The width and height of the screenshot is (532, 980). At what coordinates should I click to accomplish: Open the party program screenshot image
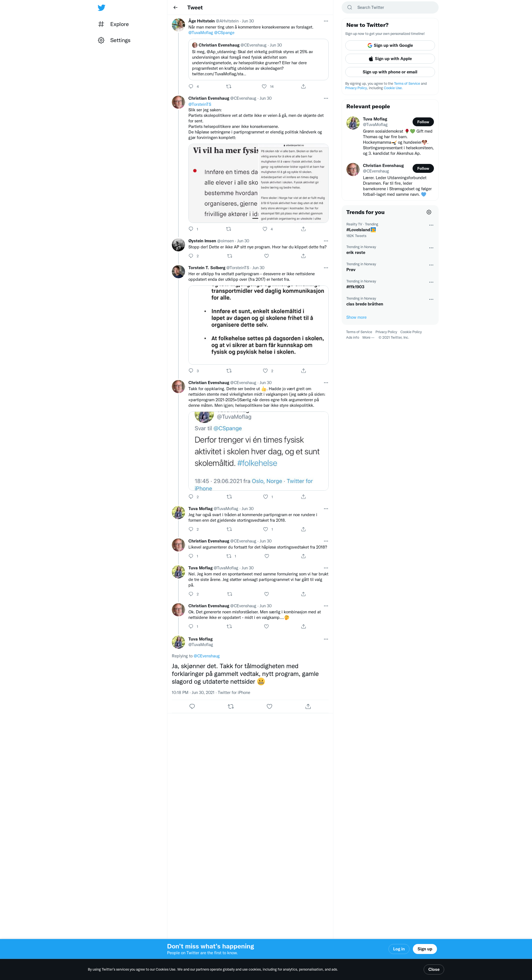pyautogui.click(x=259, y=325)
